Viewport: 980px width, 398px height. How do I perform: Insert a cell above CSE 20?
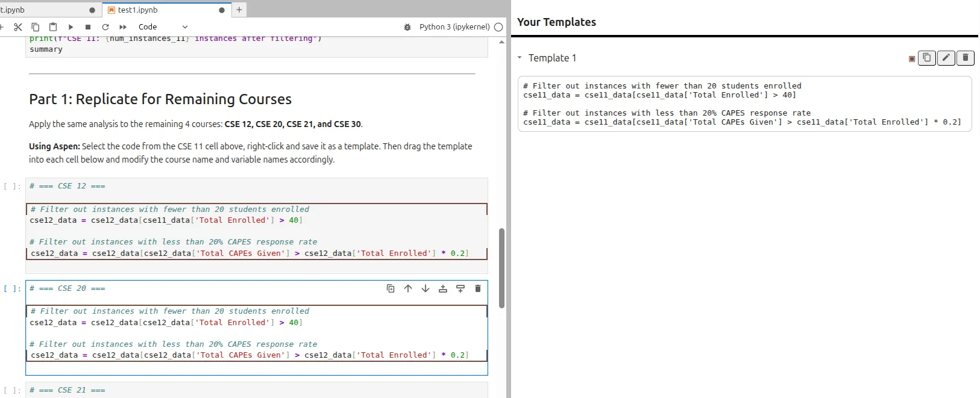click(443, 289)
